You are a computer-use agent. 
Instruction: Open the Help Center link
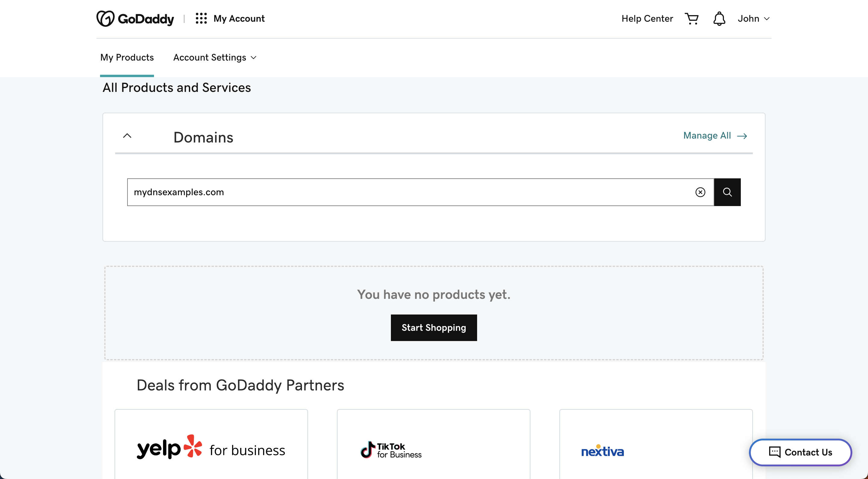pos(647,18)
